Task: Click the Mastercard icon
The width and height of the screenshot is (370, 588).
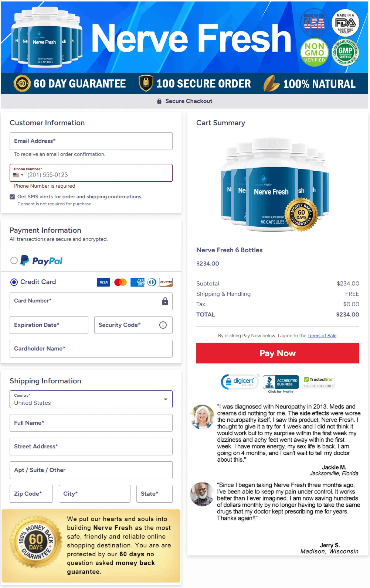Action: (120, 282)
